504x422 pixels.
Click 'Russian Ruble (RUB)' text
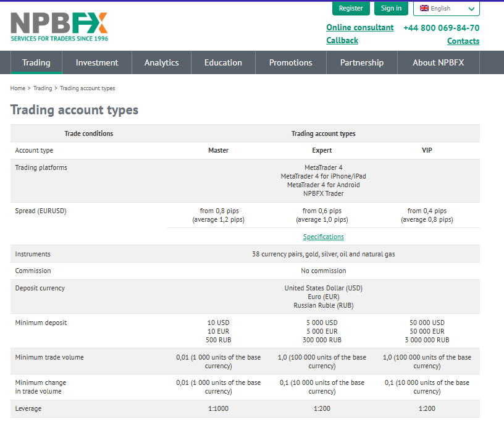click(324, 306)
